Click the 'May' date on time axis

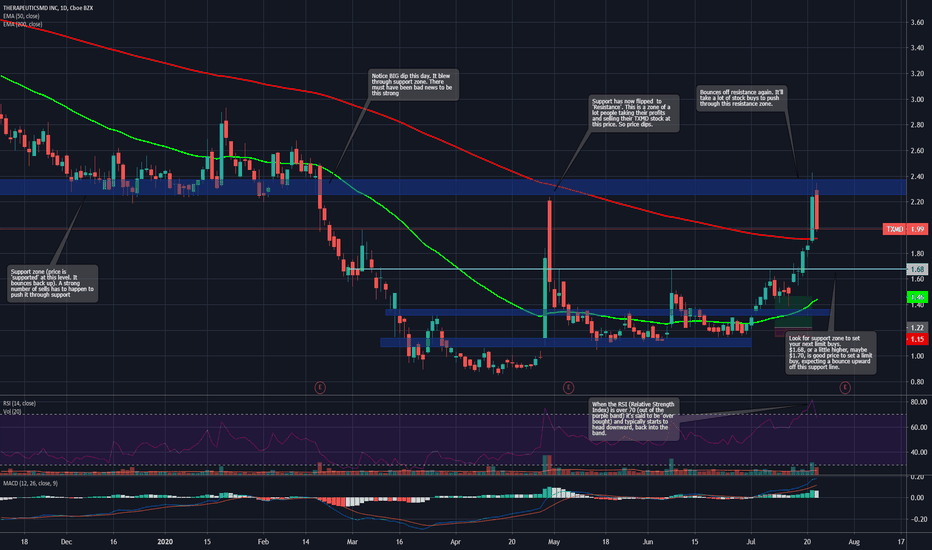554,542
